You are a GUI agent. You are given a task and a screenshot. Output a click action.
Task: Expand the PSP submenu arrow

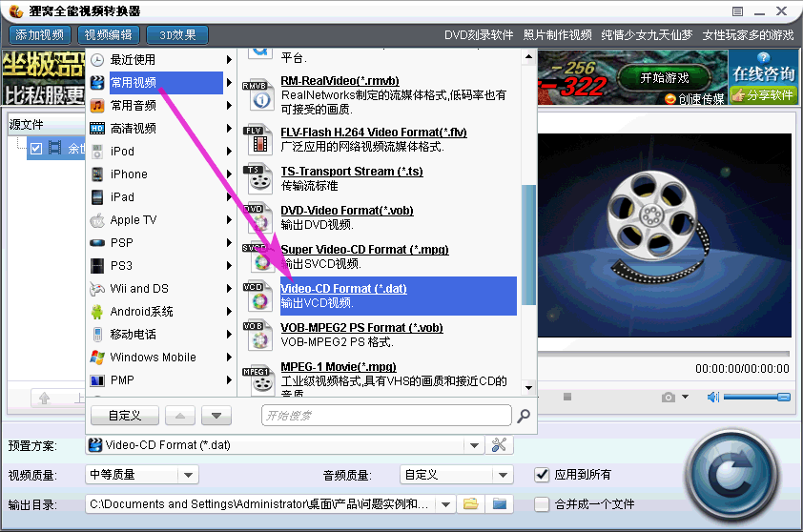229,243
